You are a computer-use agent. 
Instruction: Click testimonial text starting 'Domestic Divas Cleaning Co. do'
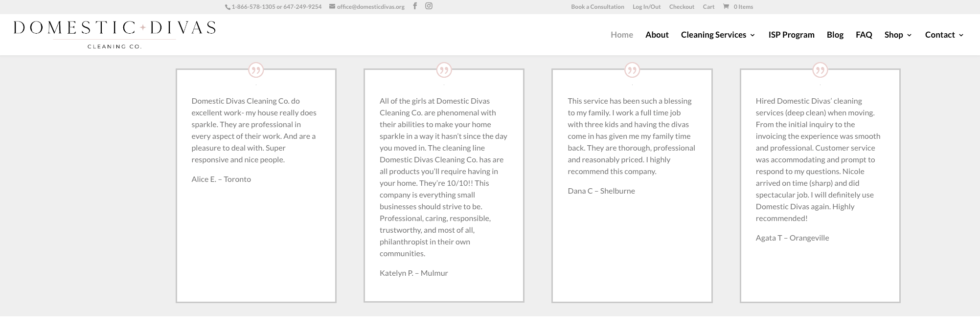coord(254,130)
